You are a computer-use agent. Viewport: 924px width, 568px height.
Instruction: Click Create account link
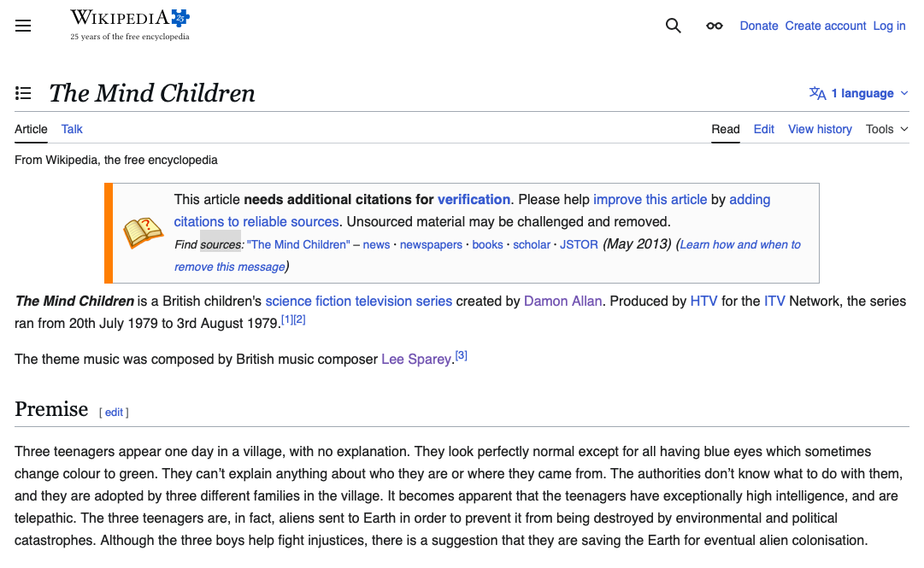pos(826,26)
